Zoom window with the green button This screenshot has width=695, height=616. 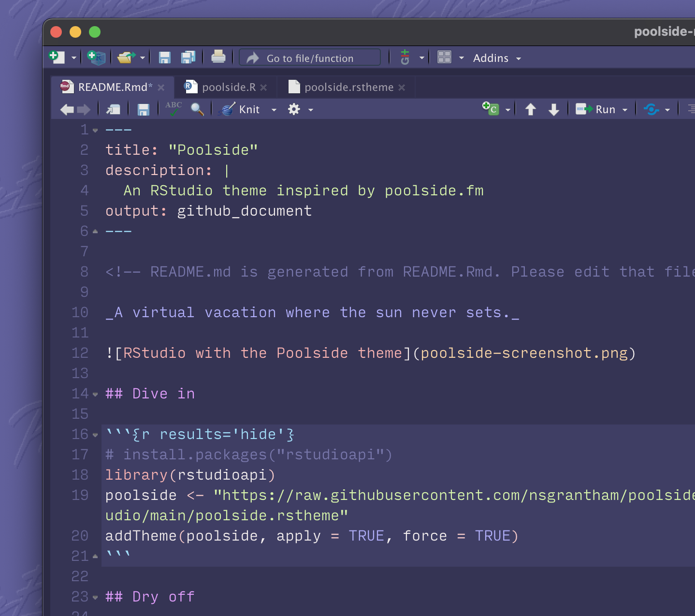click(95, 32)
